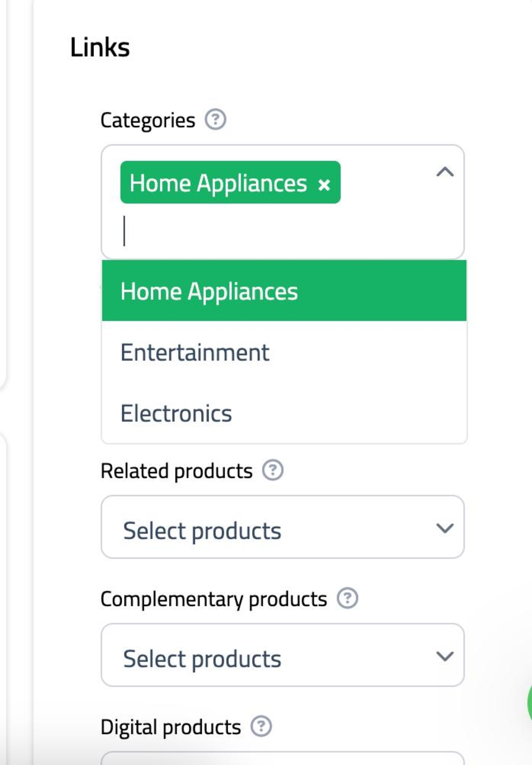Select the highlighted Home Appliances option
Screen dimensions: 532x765
284,291
